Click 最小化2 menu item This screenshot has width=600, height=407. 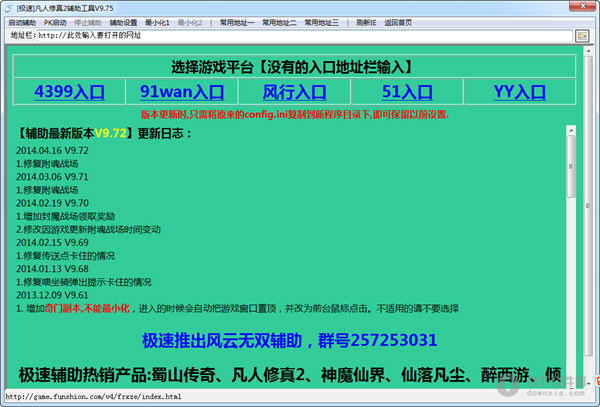coord(190,23)
